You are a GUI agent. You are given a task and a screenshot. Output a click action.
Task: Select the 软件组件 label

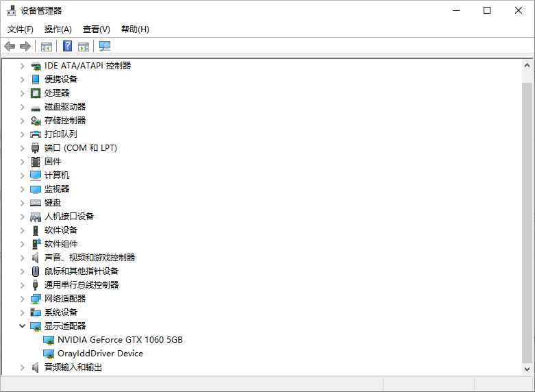[x=61, y=243]
